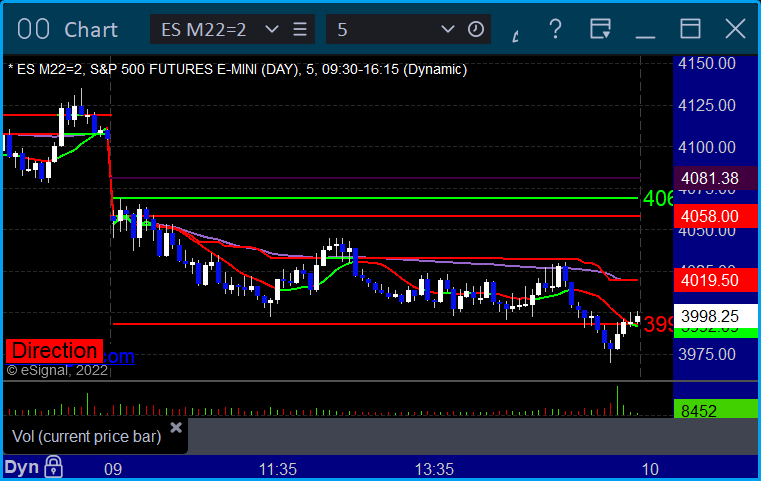Click the 4019.50 red price marker
Screen dimensions: 761x481
[716, 280]
